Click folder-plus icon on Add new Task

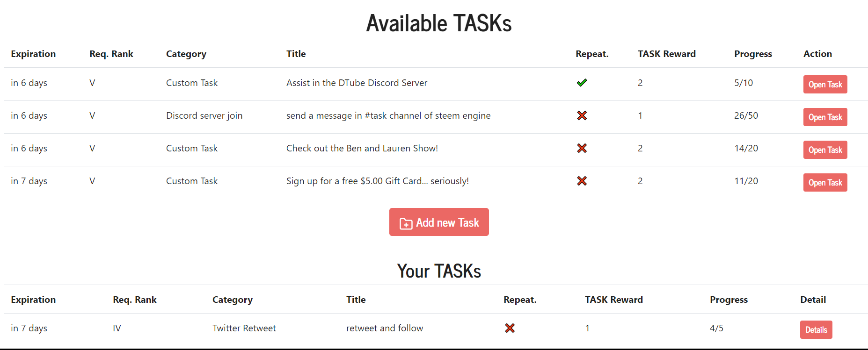406,223
